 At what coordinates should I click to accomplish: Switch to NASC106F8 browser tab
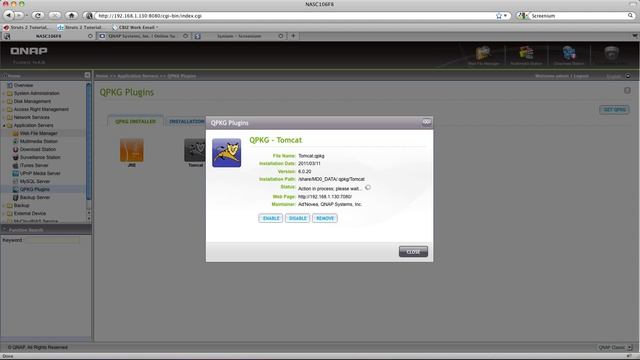(49, 36)
